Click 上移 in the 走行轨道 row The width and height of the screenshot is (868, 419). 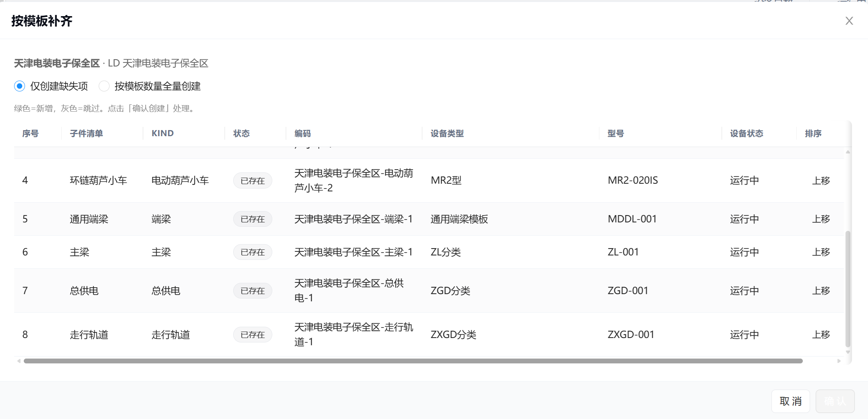pyautogui.click(x=821, y=335)
